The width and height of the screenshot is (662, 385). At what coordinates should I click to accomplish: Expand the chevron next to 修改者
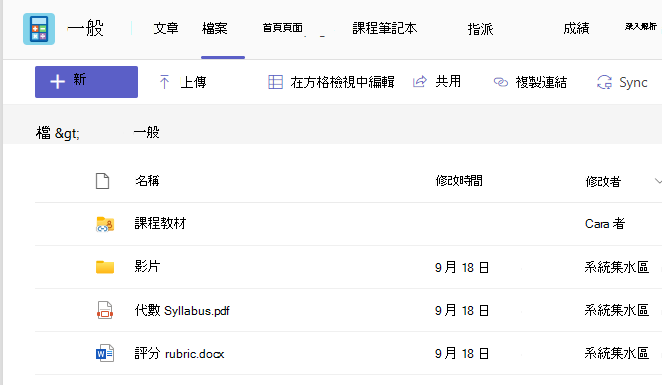coord(658,181)
